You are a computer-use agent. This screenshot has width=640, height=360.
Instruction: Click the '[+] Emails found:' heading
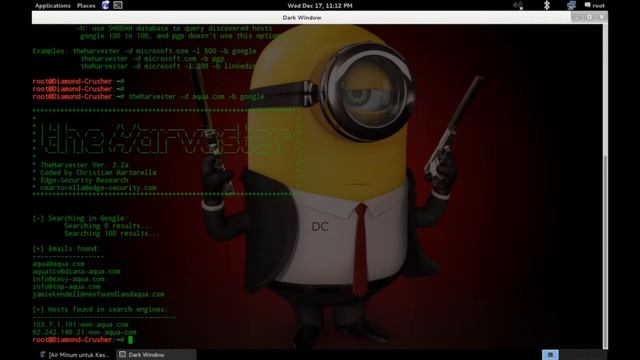(66, 249)
